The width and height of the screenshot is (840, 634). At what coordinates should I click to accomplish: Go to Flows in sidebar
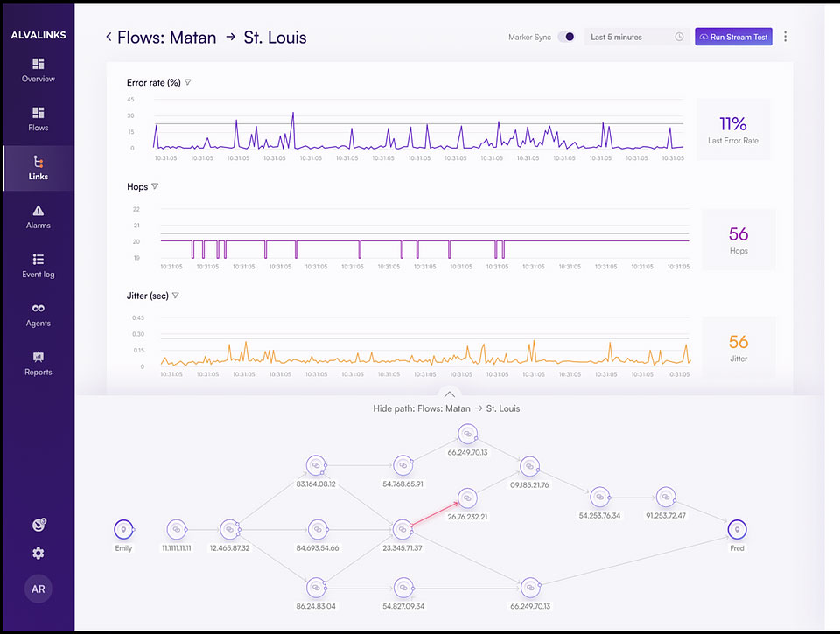pos(38,114)
